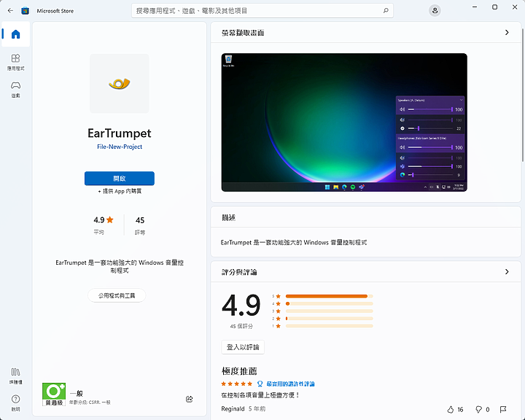This screenshot has width=525, height=420.
Task: Click the reviewer name Reginald
Action: (x=233, y=409)
